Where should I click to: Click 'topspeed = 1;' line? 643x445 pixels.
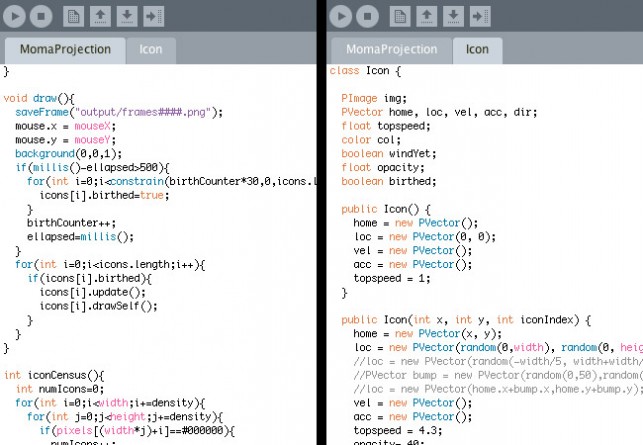[392, 279]
